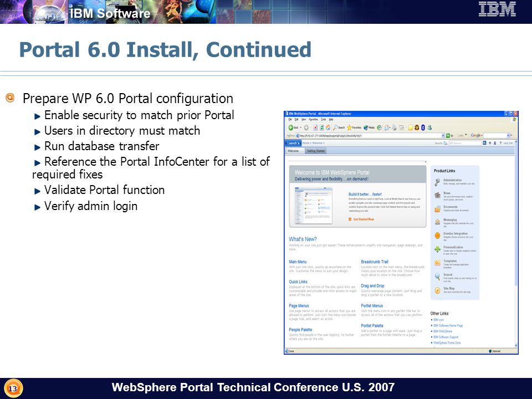Open the Tools menu in Internet Explorer

(x=323, y=120)
